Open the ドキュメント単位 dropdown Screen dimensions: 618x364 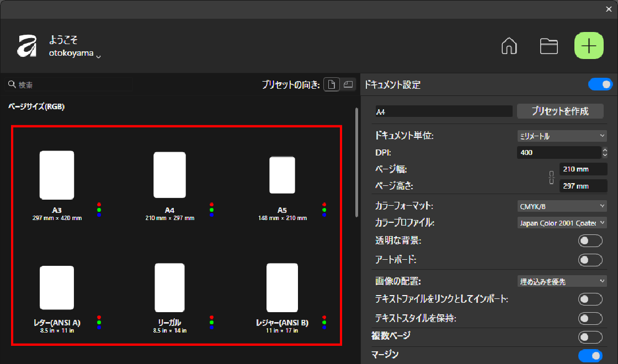click(562, 136)
